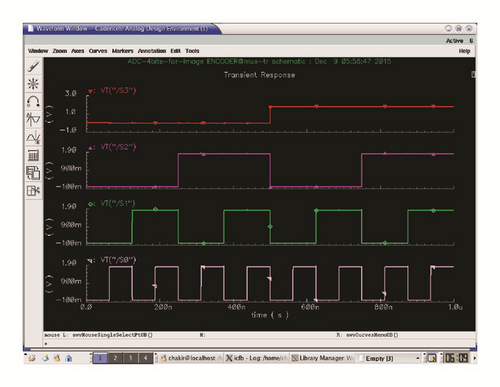Click the pen-shaped icon atop the sidebar

[33, 66]
